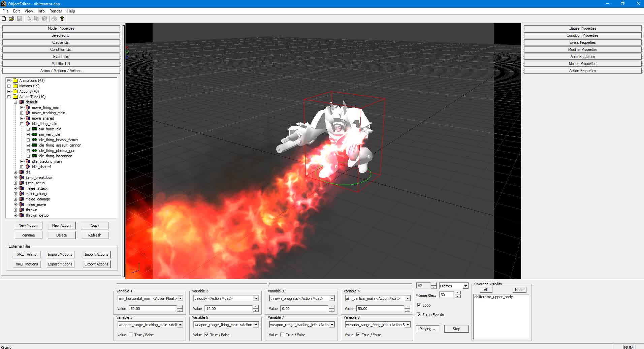Click the Help question mark icon
Viewport: 644px width, 349px height.
pyautogui.click(x=62, y=19)
